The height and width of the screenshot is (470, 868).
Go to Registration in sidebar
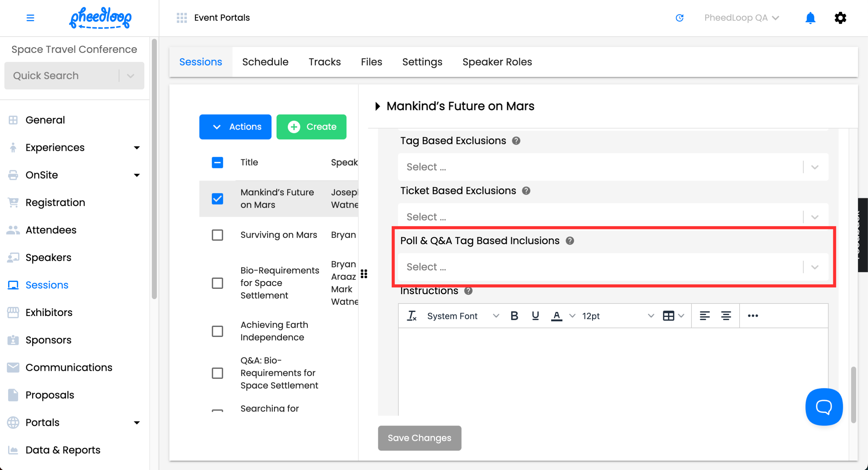pyautogui.click(x=55, y=203)
